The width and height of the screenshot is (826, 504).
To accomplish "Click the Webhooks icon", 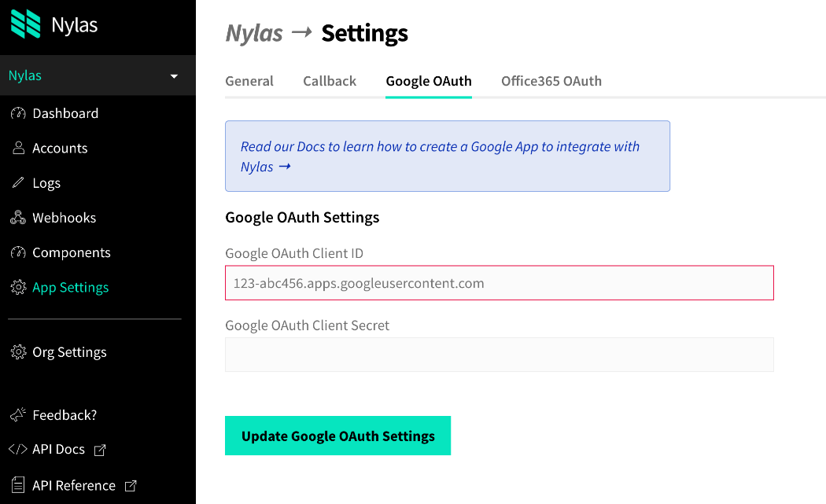I will [17, 217].
